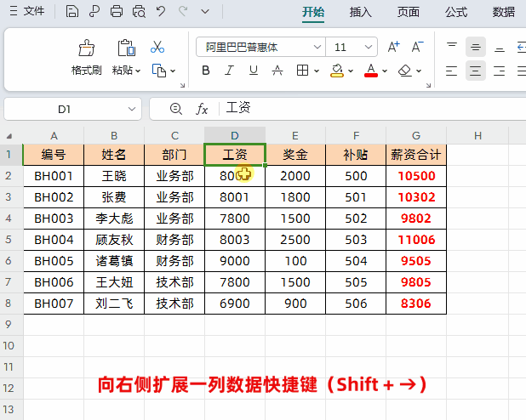Select cell containing 李大彪
This screenshot has height=420, width=526.
[x=114, y=219]
